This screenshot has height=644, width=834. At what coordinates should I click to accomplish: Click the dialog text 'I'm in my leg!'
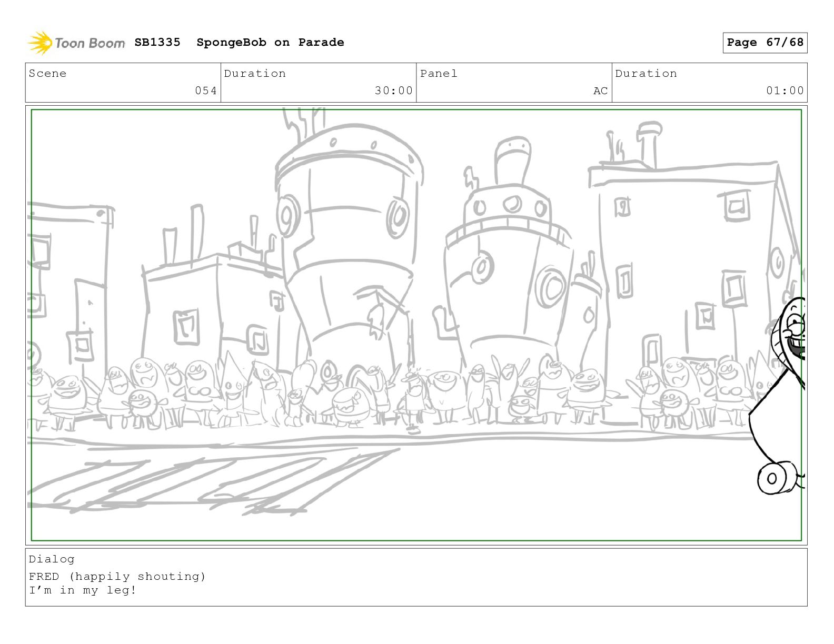pyautogui.click(x=83, y=590)
